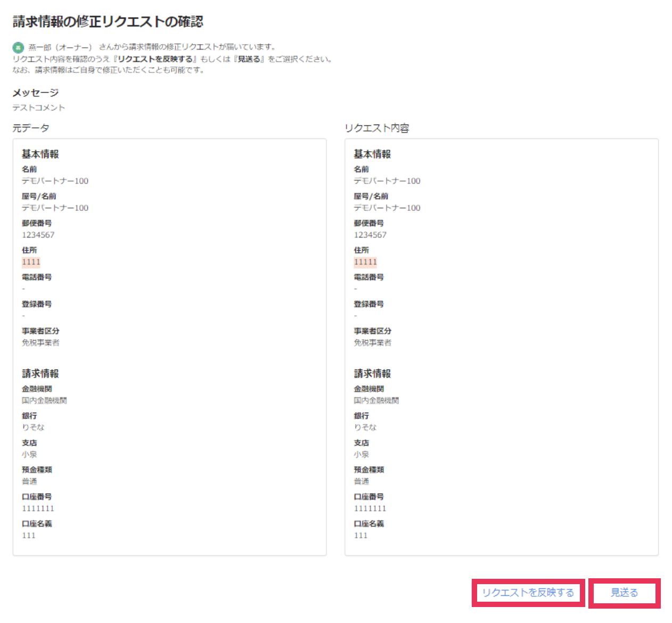
Task: Click 国内金融機関 in リクエスト内容
Action: coord(376,400)
